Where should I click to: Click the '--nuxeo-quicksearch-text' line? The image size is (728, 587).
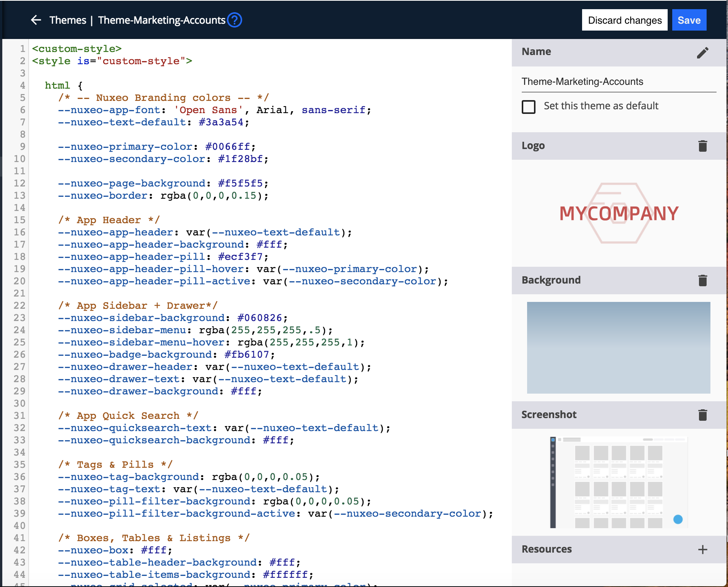[224, 428]
